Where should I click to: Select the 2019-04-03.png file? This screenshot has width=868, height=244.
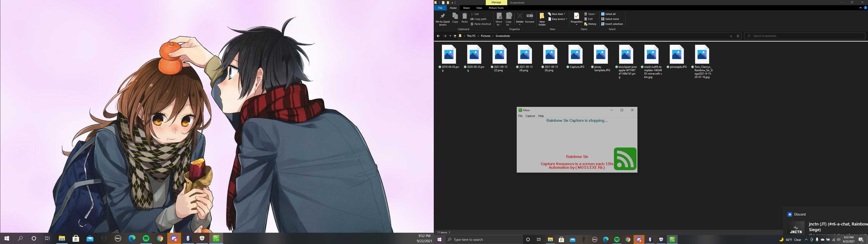click(x=449, y=58)
